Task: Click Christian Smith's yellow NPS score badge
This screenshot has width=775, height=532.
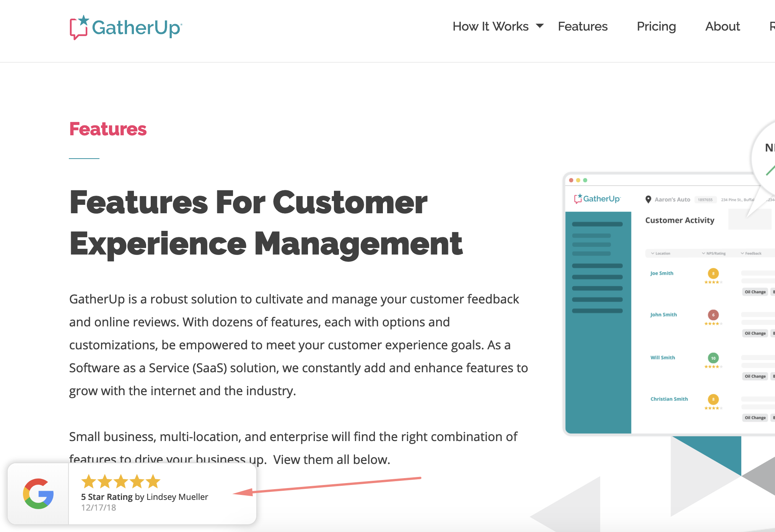Action: 713,399
